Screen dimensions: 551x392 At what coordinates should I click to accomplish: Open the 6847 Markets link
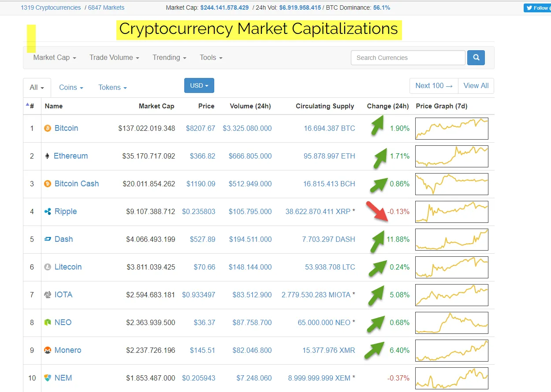click(x=106, y=7)
